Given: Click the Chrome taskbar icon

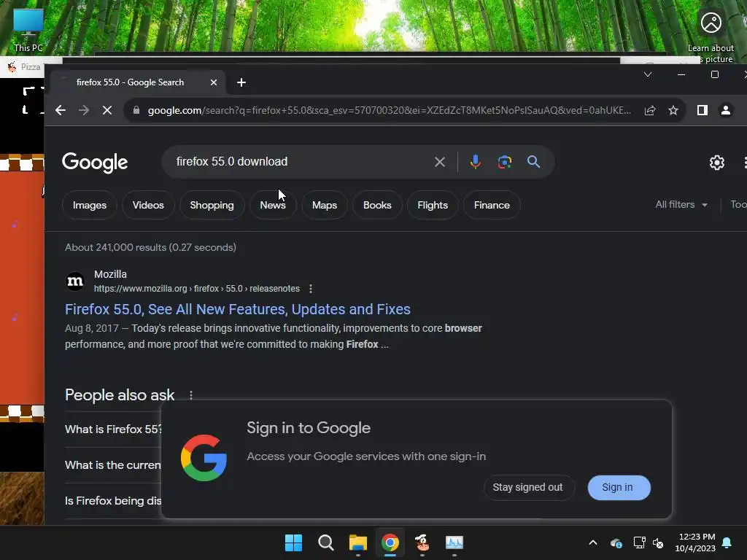Looking at the screenshot, I should (x=390, y=542).
